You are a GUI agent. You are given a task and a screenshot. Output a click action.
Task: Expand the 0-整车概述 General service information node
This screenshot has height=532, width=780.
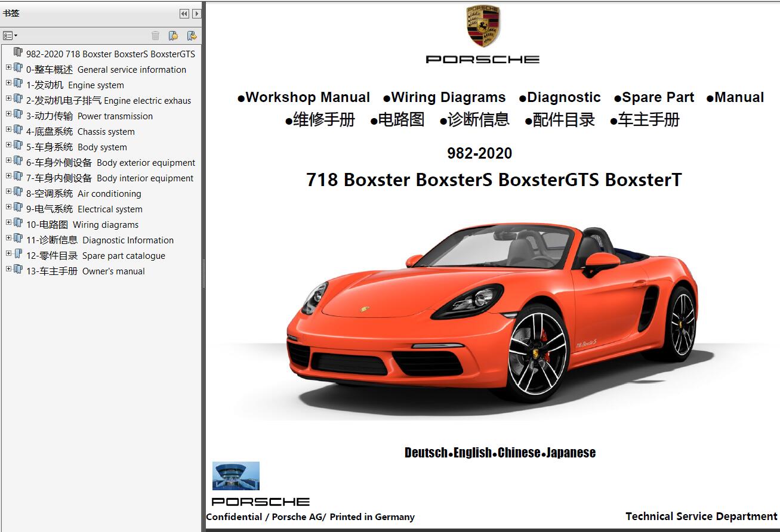pos(8,68)
